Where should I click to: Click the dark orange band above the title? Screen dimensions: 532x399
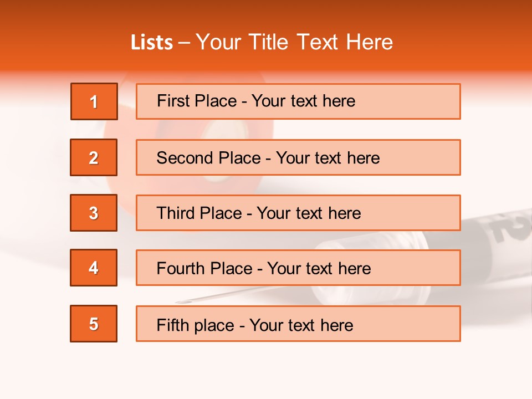pyautogui.click(x=266, y=12)
